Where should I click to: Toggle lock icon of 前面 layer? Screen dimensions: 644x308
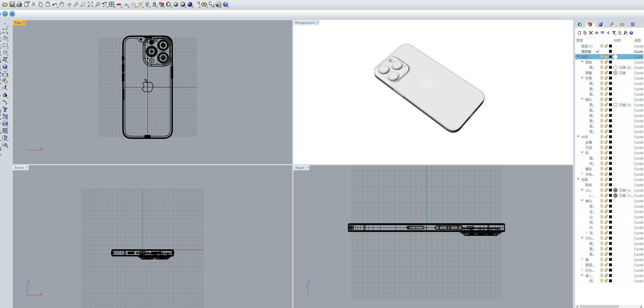coord(606,57)
